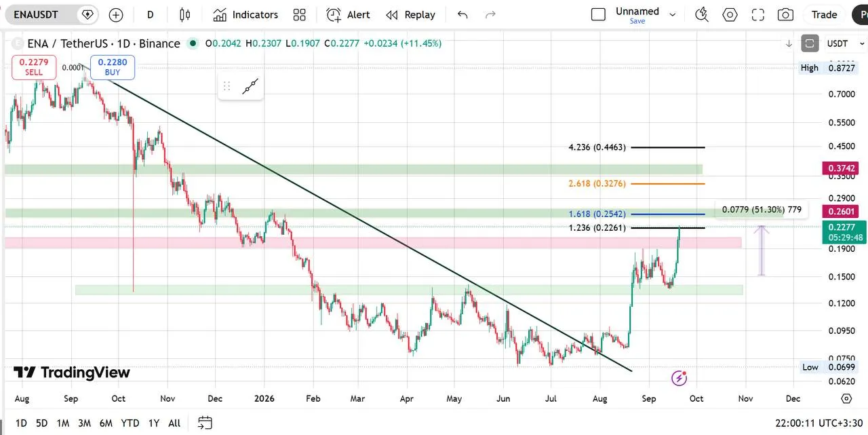Click the 2.618 (0.3276) Fibonacci level label
The height and width of the screenshot is (435, 868).
point(597,183)
